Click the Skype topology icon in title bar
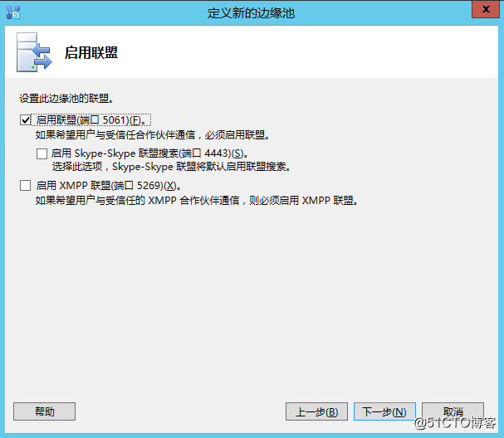The height and width of the screenshot is (438, 504). pyautogui.click(x=13, y=12)
